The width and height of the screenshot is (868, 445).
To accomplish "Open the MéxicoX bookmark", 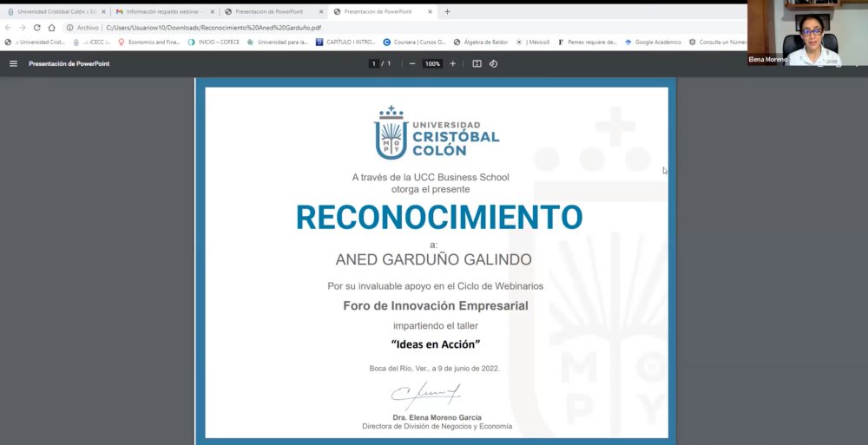I will click(533, 42).
